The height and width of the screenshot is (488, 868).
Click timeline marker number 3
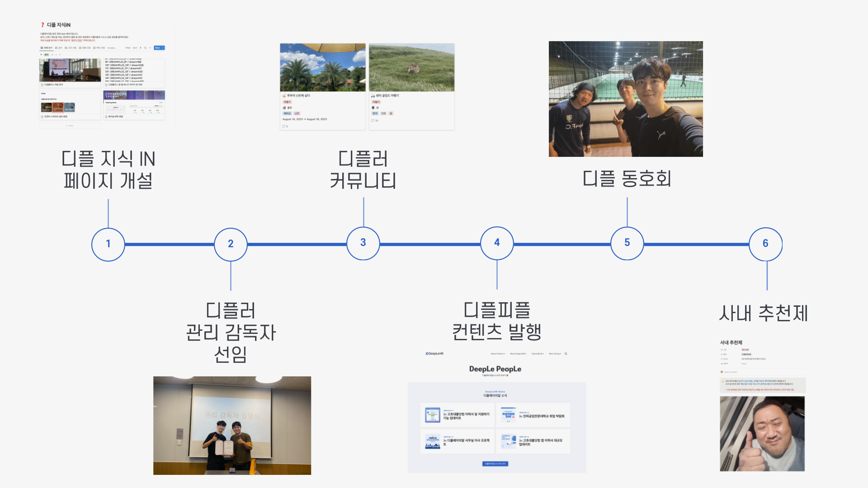point(363,243)
